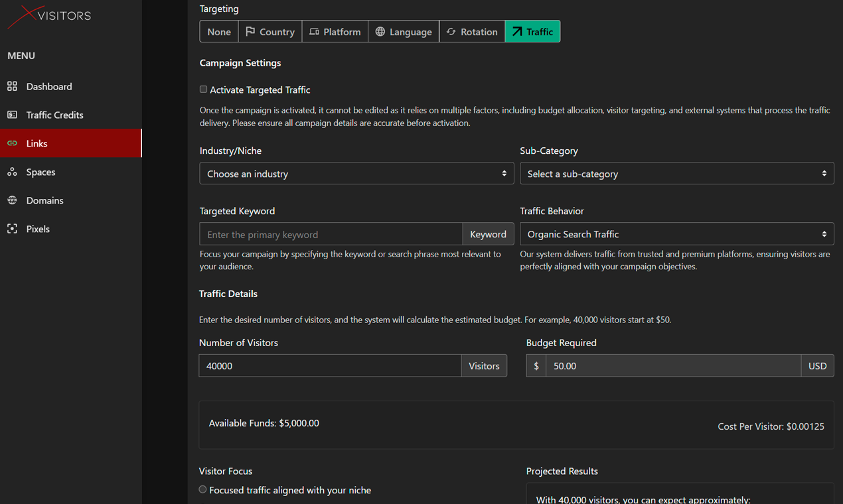Click the Keyword addon button

click(488, 233)
